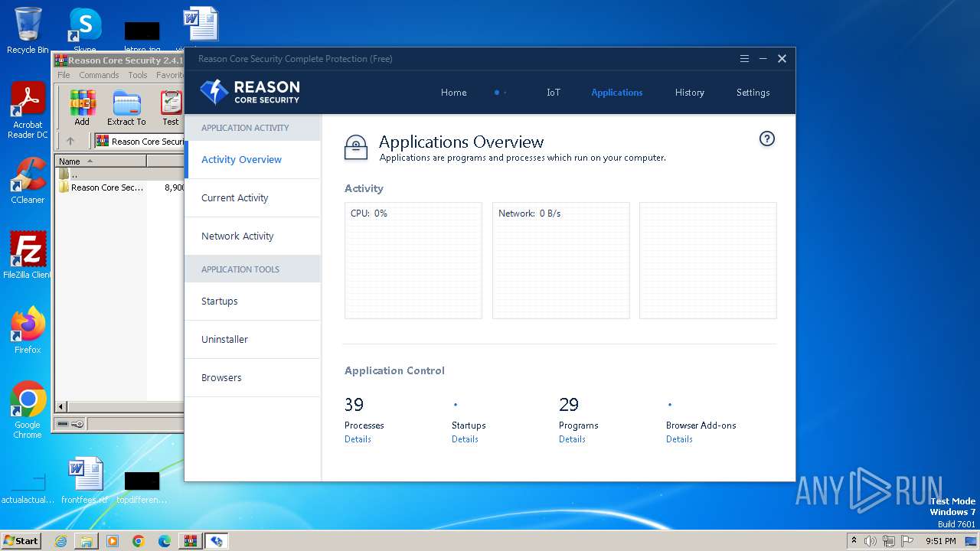Screen dimensions: 980x551
Task: Open Action Center flag tray icon
Action: (907, 541)
